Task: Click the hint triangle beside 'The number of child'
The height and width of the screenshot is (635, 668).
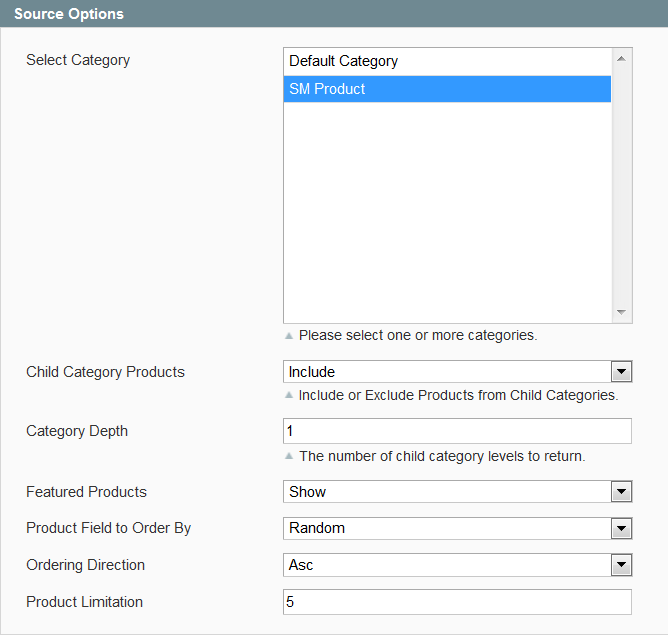Action: pos(289,456)
